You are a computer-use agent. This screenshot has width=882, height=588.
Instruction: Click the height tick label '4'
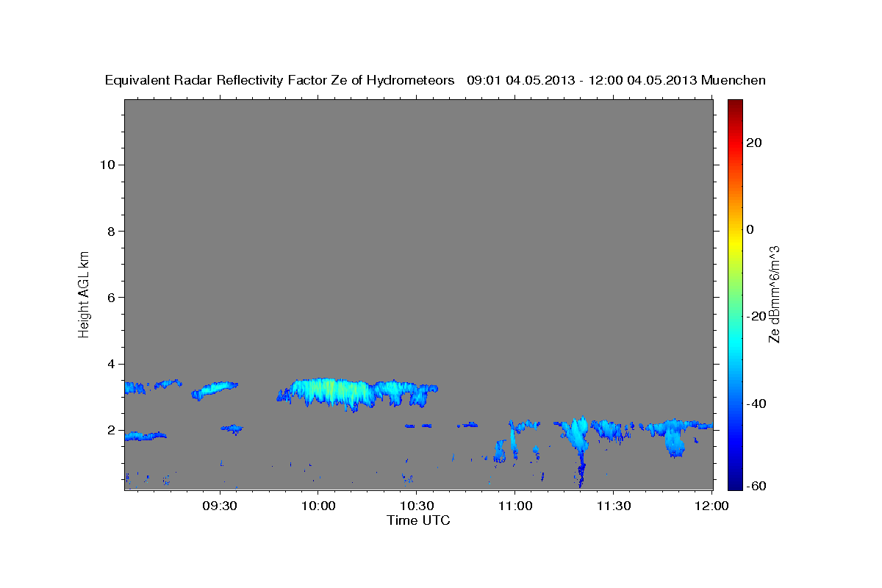(x=111, y=363)
